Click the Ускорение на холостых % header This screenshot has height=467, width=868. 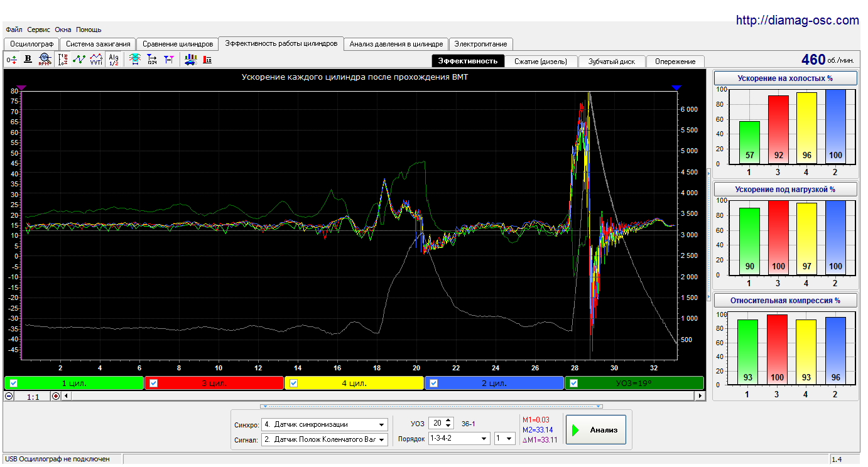785,78
